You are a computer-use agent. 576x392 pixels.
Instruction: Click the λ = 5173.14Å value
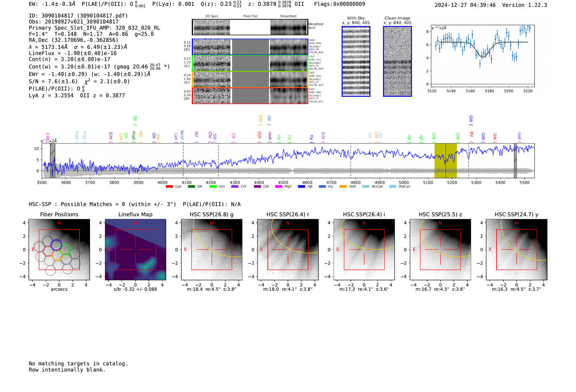click(x=49, y=47)
